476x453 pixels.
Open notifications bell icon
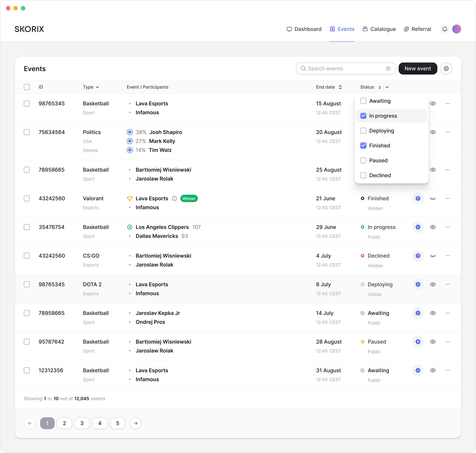point(444,29)
